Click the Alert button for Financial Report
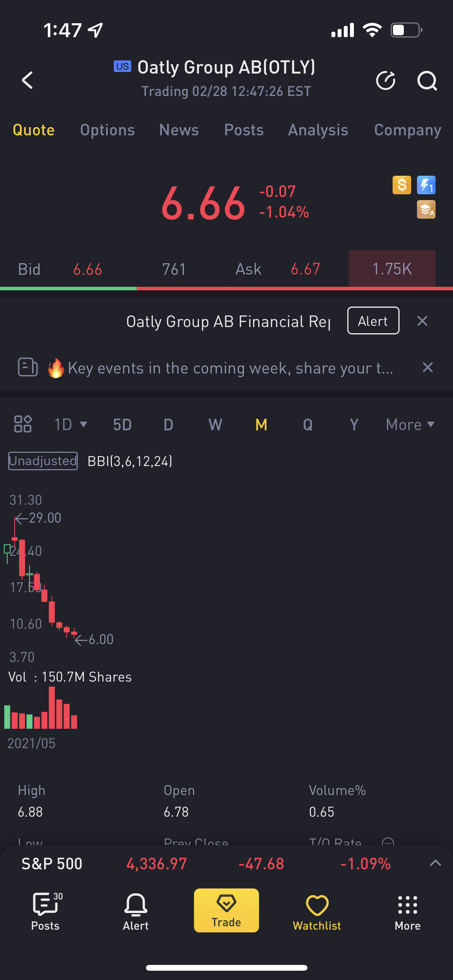 (373, 321)
